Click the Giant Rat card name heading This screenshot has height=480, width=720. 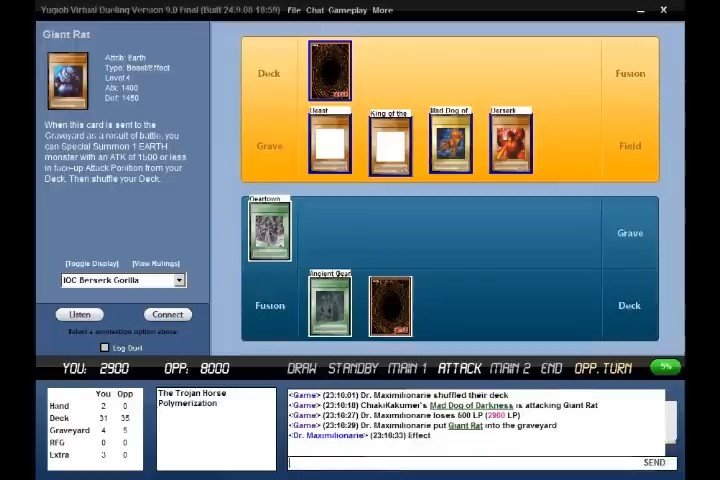[x=66, y=34]
